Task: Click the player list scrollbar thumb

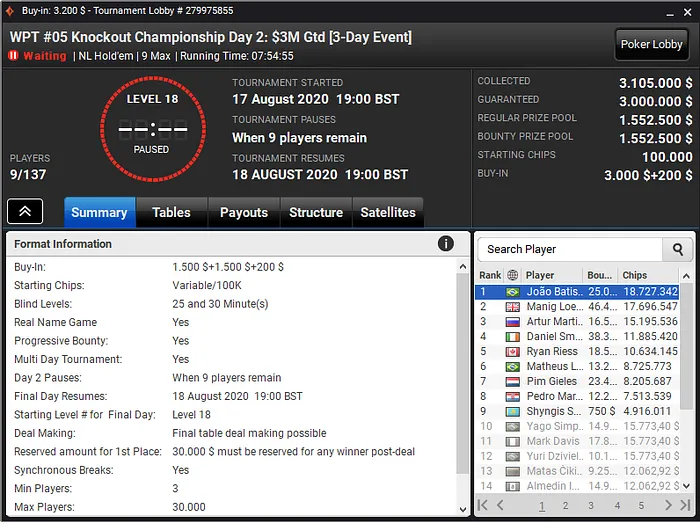Action: pyautogui.click(x=687, y=346)
